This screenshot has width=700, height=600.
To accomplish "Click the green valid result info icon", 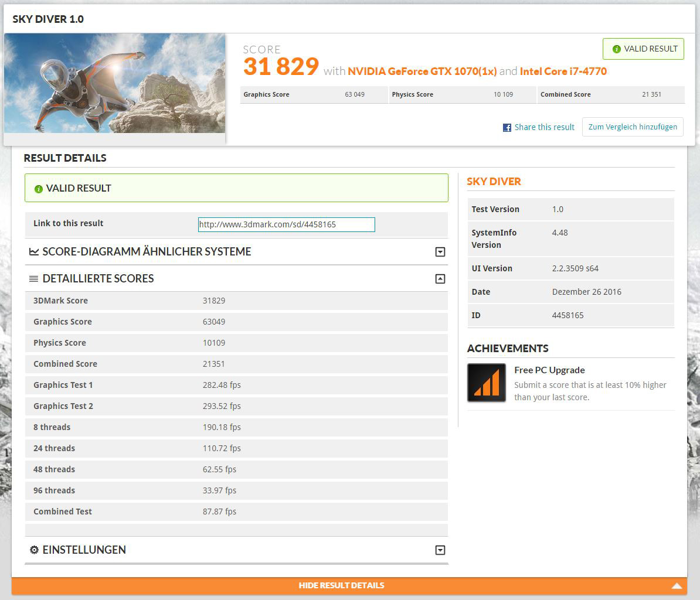I will pyautogui.click(x=616, y=49).
